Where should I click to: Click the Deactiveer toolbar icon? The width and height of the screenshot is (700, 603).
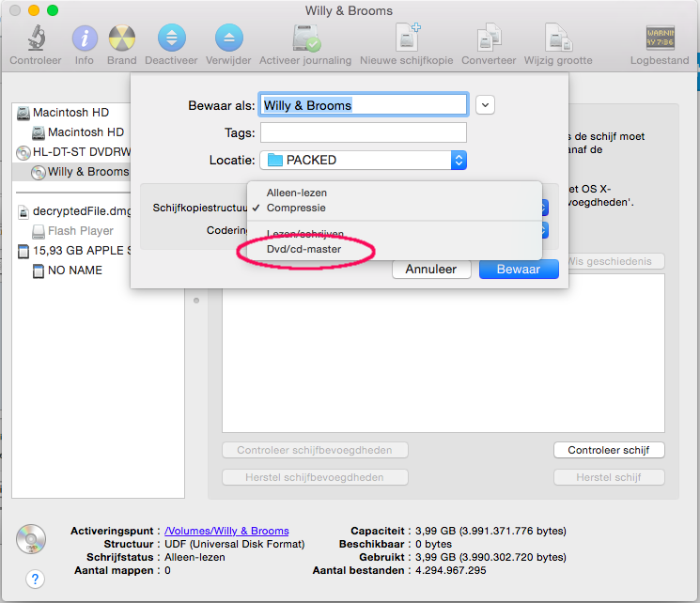(x=173, y=39)
